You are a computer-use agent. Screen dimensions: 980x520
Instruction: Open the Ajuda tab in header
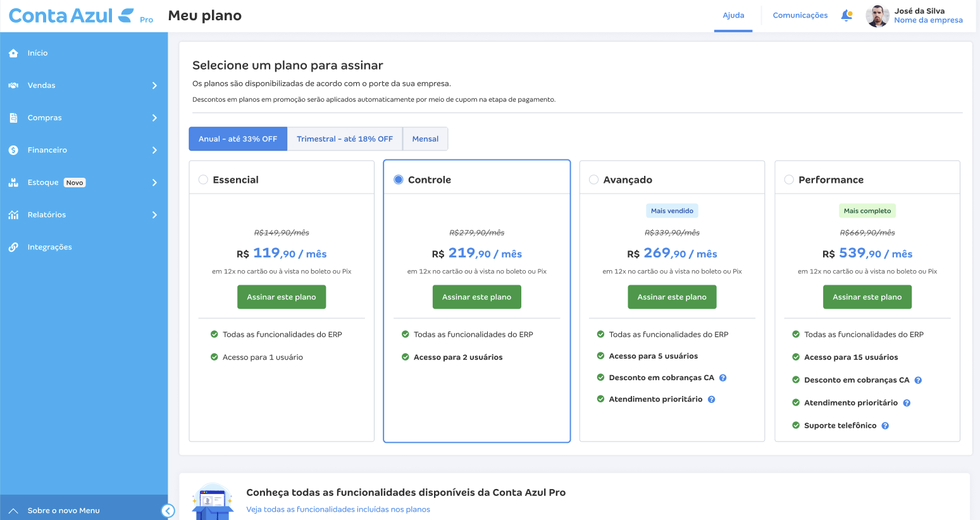[733, 16]
